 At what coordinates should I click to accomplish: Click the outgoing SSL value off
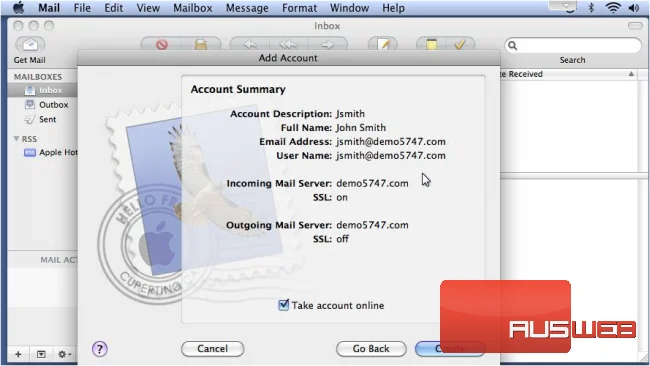[342, 239]
